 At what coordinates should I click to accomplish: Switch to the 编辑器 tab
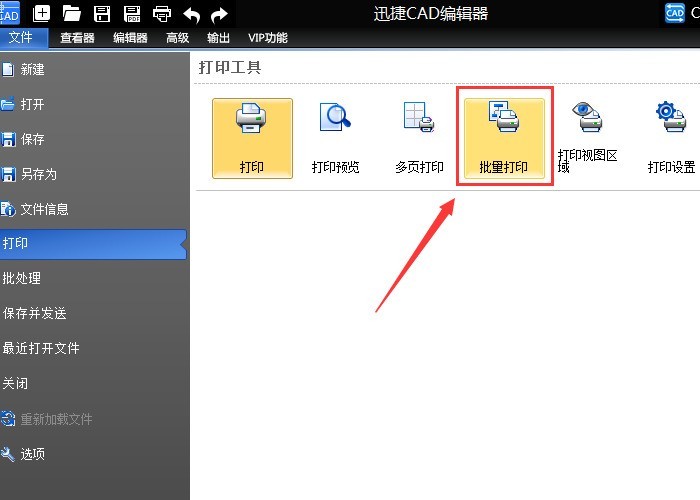(130, 38)
